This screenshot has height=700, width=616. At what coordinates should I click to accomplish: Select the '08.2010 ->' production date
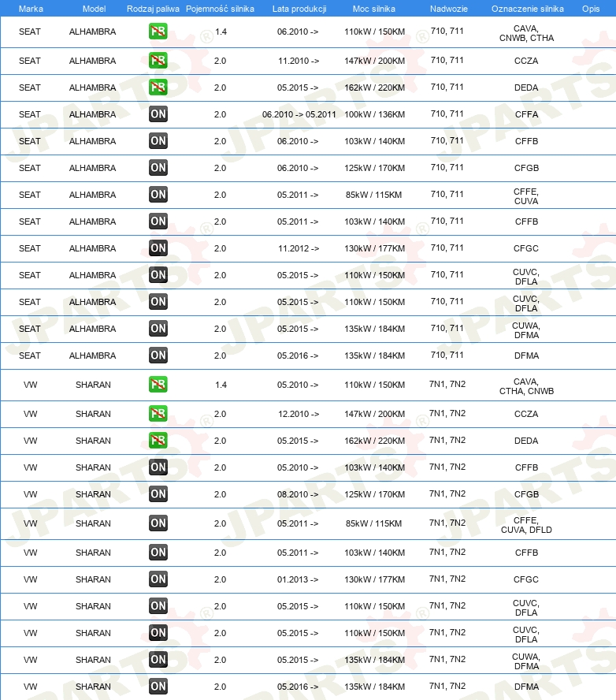(298, 494)
